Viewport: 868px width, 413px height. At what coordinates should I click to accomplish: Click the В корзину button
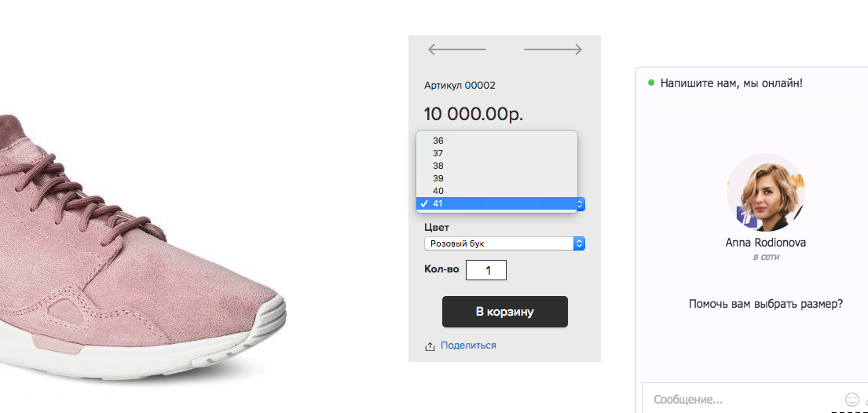pyautogui.click(x=505, y=312)
